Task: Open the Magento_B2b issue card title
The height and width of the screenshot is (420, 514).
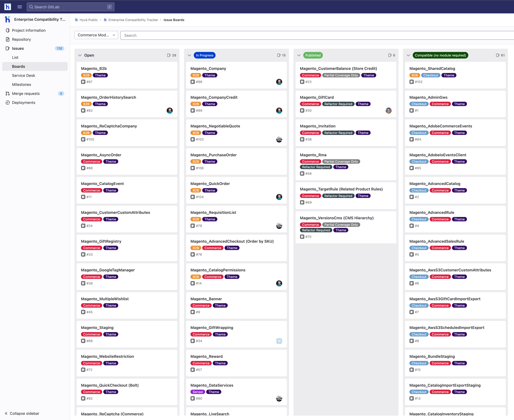Action: tap(94, 68)
